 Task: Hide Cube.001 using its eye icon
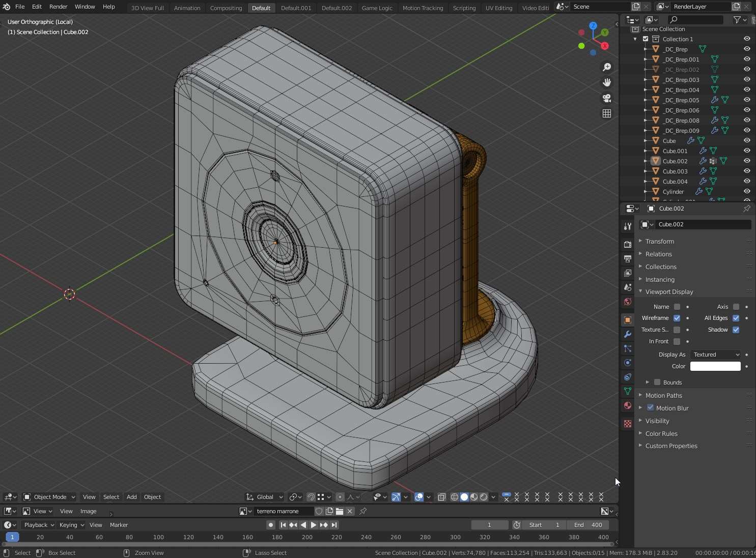[747, 151]
